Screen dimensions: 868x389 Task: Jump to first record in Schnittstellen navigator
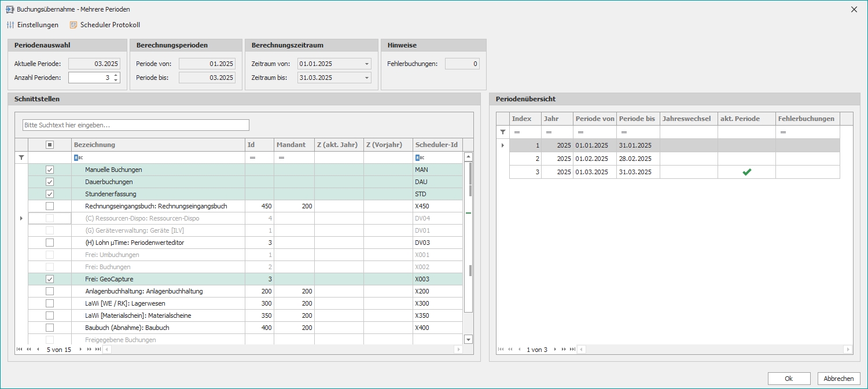coord(19,350)
